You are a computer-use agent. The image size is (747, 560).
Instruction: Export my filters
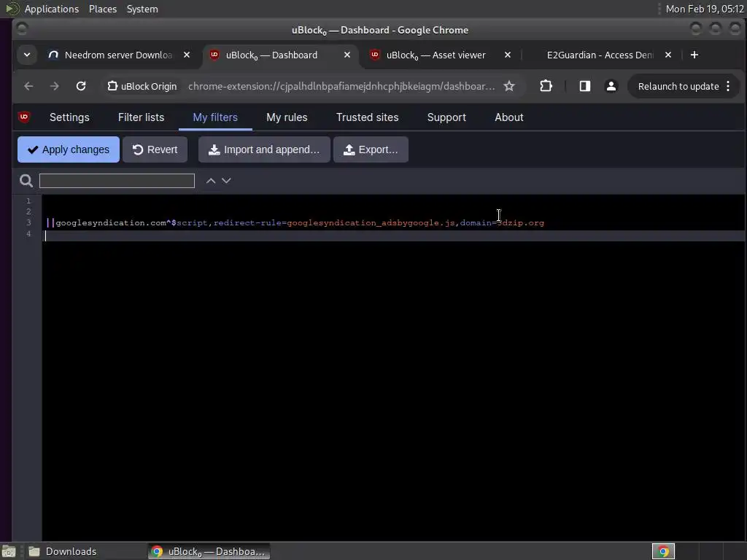click(371, 149)
